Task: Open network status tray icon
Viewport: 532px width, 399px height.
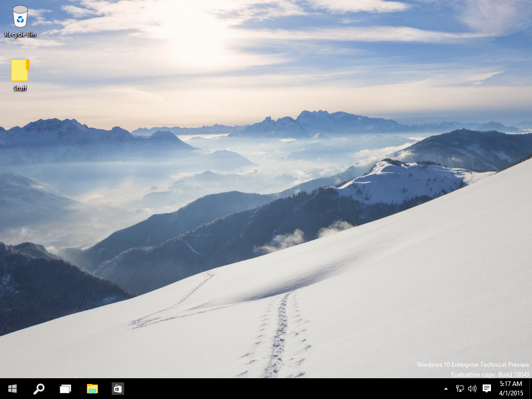Action: [459, 389]
